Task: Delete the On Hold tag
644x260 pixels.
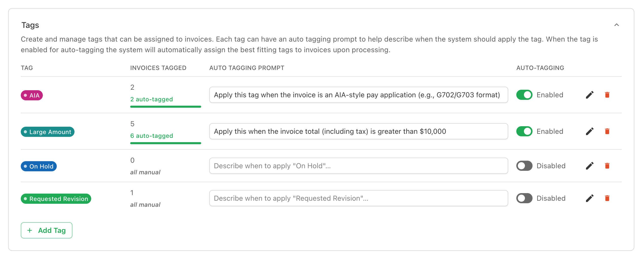Action: click(x=607, y=166)
